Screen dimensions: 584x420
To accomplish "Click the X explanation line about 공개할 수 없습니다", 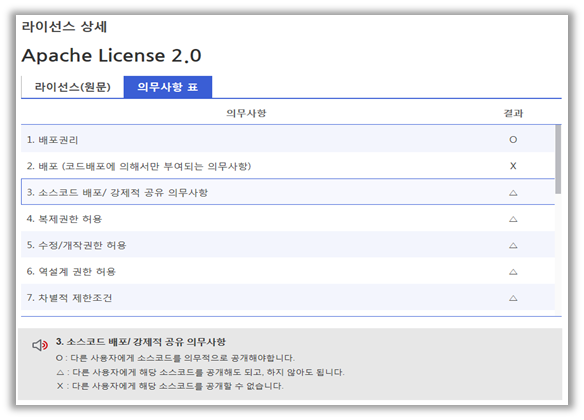I will coord(170,386).
